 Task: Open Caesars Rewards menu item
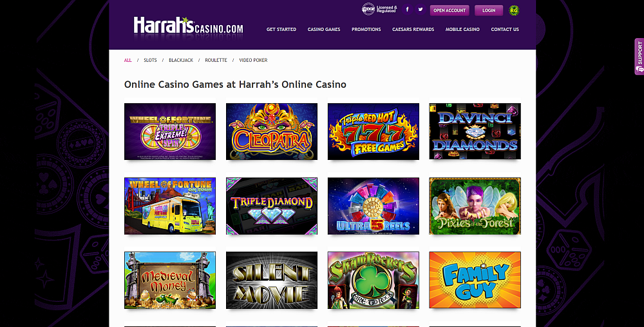click(413, 29)
